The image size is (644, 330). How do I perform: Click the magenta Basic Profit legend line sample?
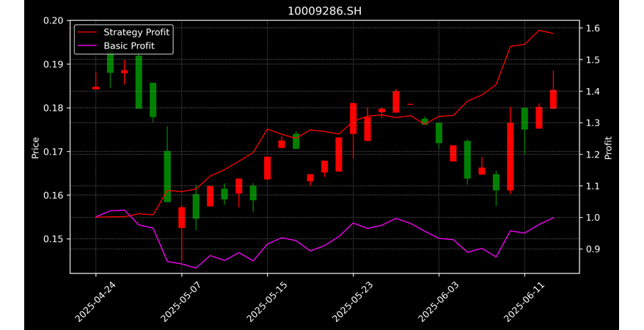point(87,46)
